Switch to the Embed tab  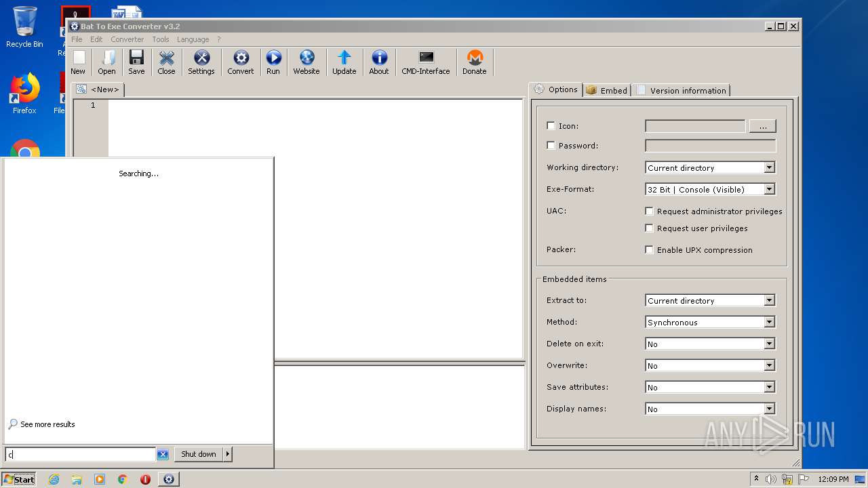click(607, 91)
